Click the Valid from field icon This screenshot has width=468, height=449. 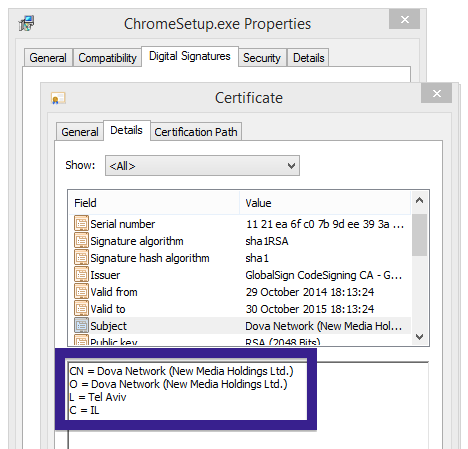coord(81,292)
